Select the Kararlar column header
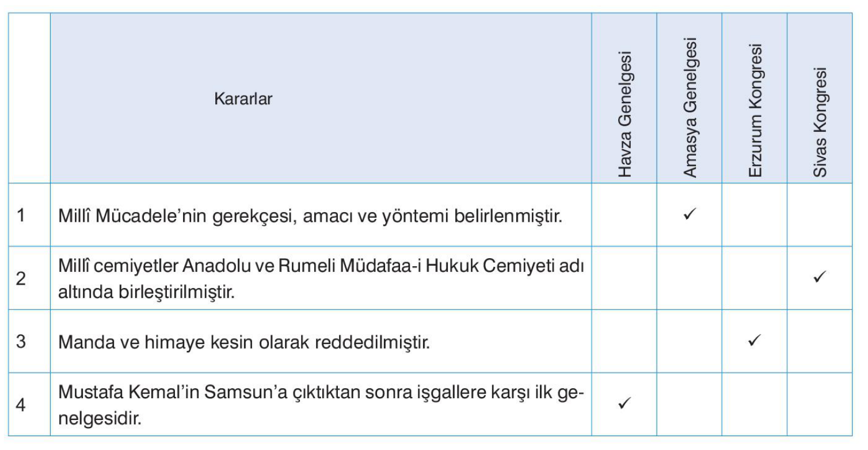 (x=243, y=99)
